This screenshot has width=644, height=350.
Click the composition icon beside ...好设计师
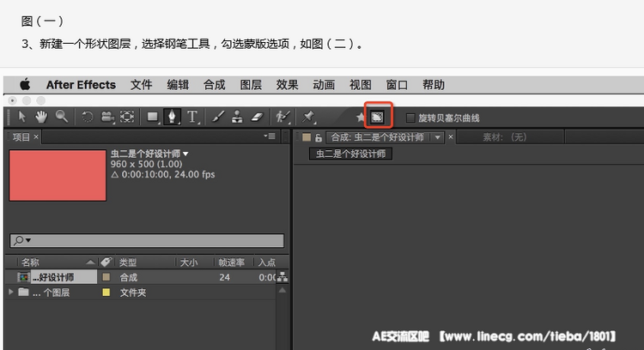pos(23,277)
